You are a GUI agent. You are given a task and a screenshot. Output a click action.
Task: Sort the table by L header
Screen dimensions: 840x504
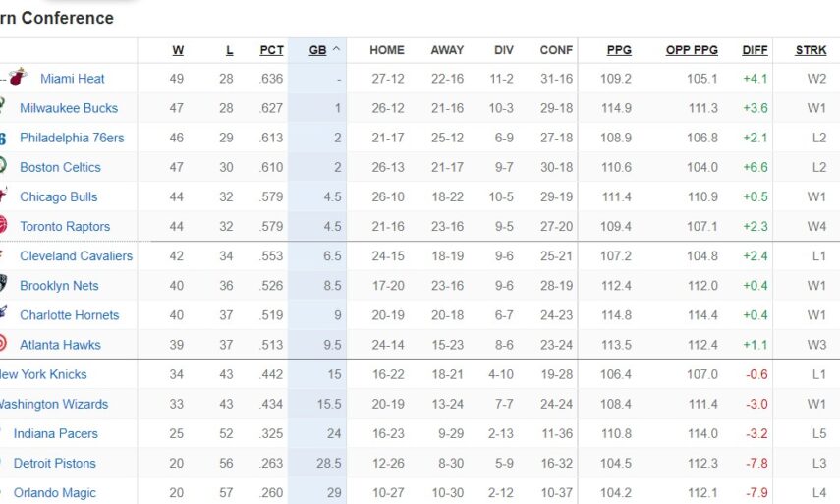[230, 50]
